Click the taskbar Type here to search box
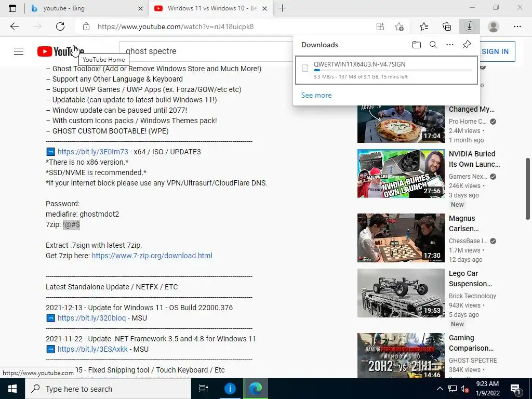This screenshot has width=532, height=399. click(x=108, y=389)
